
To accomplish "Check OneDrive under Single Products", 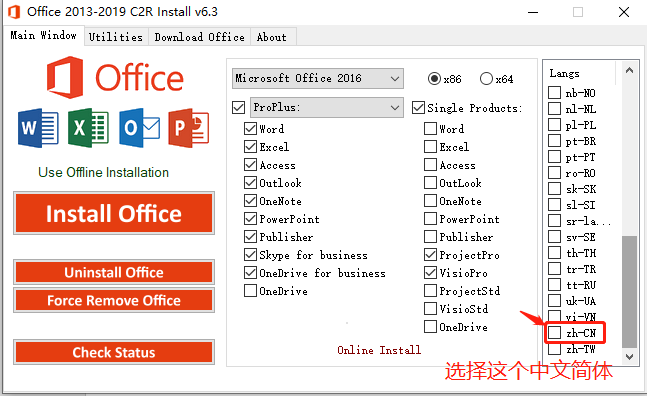I will 430,327.
